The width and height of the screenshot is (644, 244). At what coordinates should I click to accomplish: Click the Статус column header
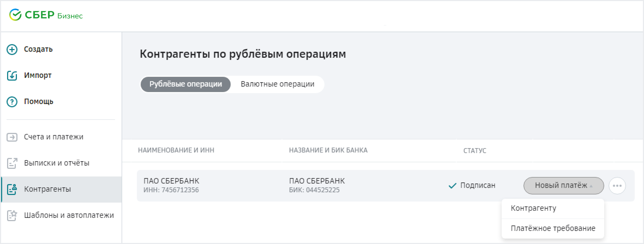474,151
